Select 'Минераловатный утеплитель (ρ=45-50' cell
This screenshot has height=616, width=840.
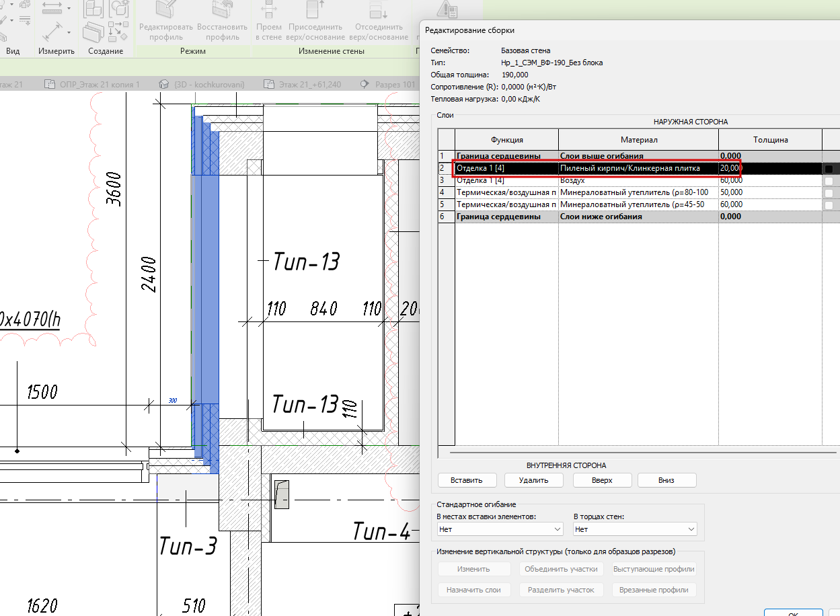pos(638,204)
